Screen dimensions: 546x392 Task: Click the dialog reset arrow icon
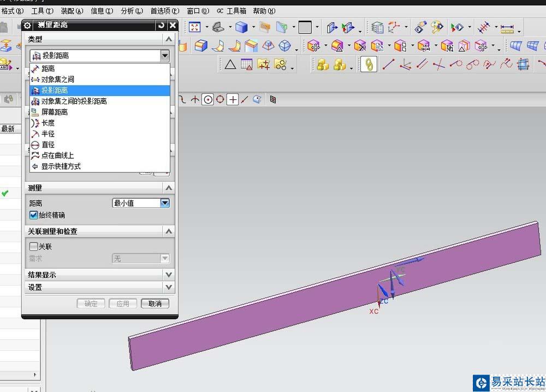[x=161, y=25]
